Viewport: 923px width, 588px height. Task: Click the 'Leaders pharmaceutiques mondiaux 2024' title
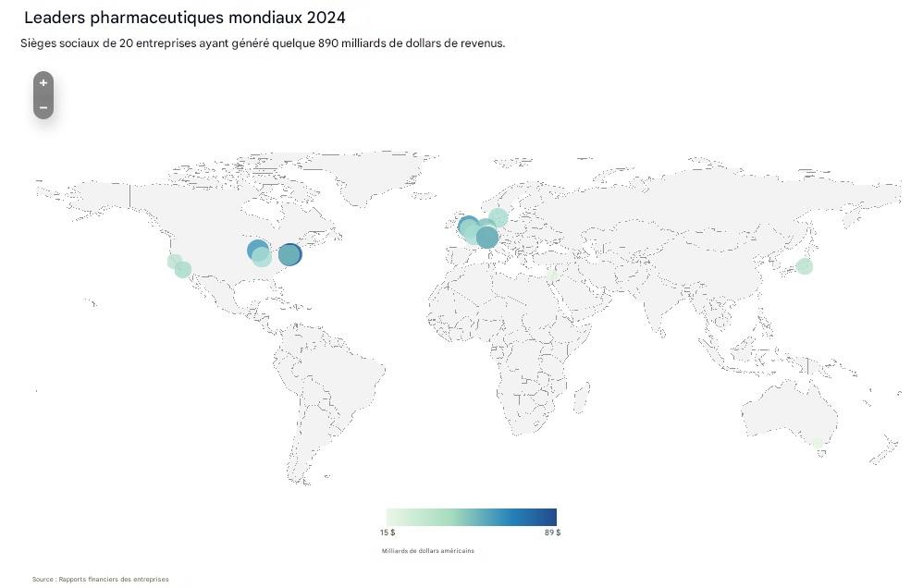pos(185,18)
